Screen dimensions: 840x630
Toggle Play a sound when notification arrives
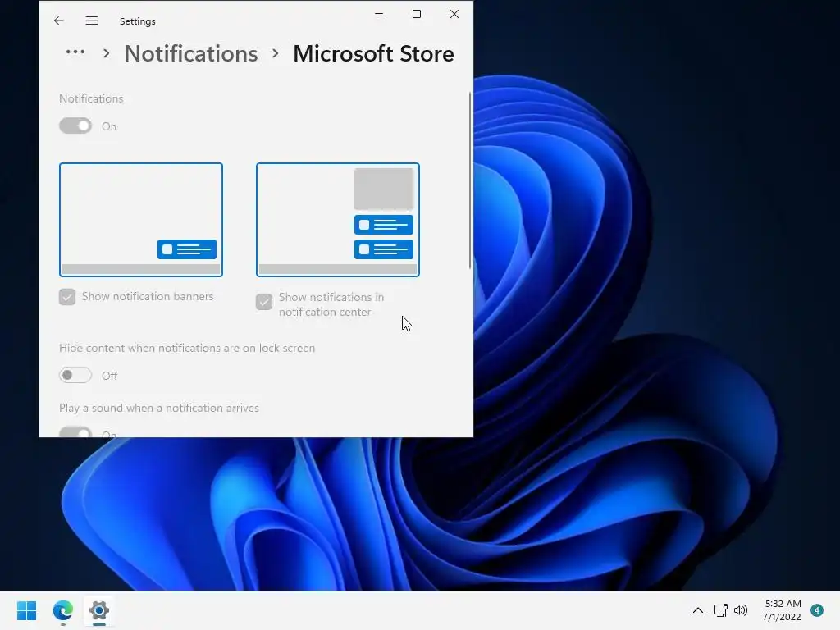tap(75, 432)
